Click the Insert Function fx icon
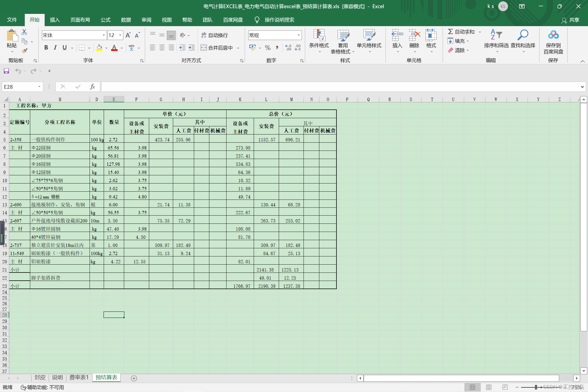 tap(92, 87)
